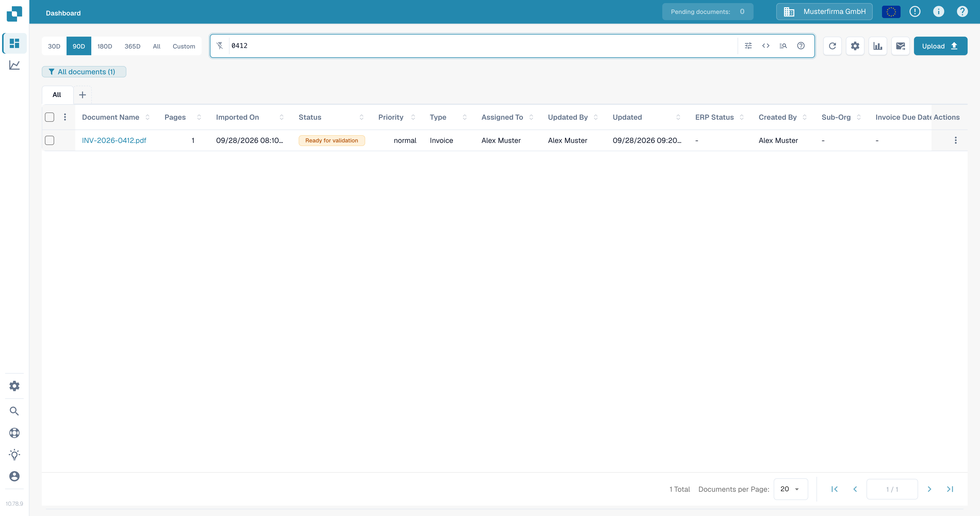This screenshot has width=980, height=516.
Task: Sort by Type column
Action: 464,117
